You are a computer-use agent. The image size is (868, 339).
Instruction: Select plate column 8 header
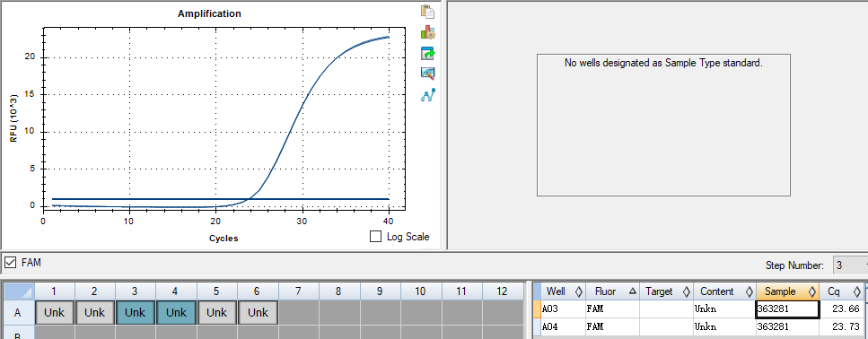point(338,291)
